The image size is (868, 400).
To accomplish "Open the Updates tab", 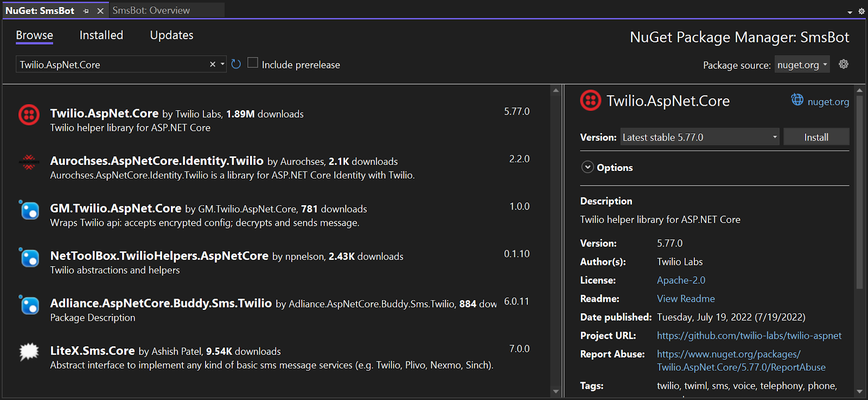I will pyautogui.click(x=171, y=35).
